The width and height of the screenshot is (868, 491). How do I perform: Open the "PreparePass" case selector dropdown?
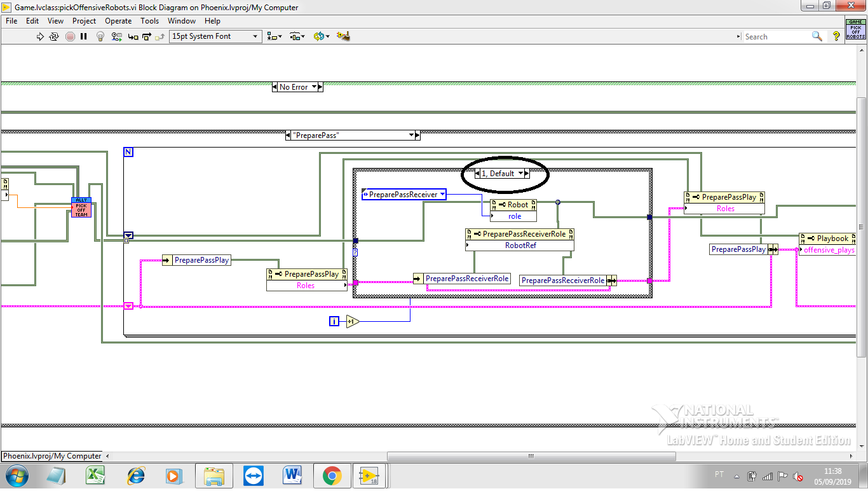pos(410,135)
